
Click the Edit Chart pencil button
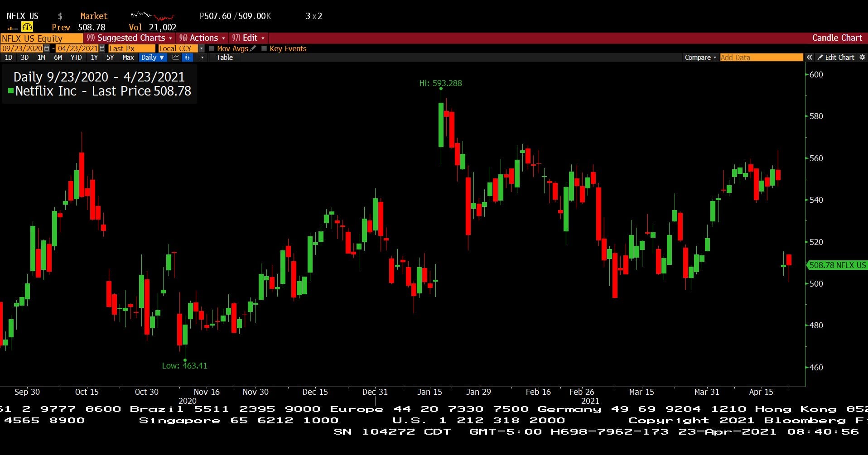click(x=836, y=57)
